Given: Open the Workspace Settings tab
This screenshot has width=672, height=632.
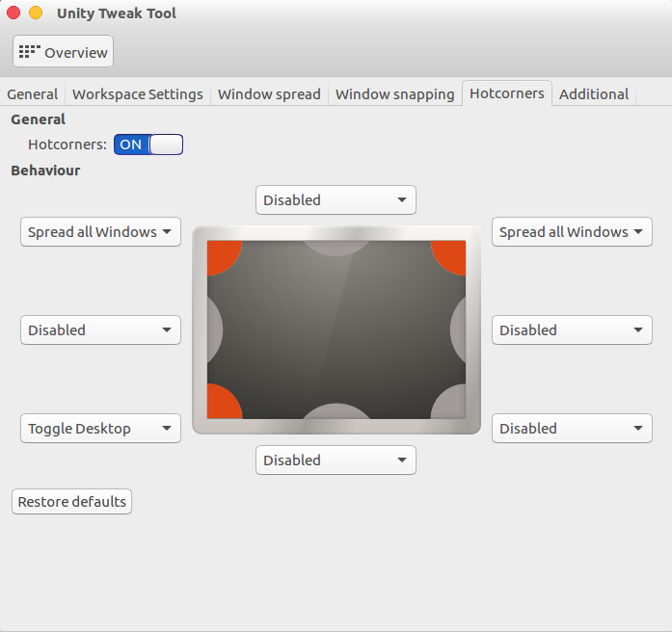Looking at the screenshot, I should (138, 93).
